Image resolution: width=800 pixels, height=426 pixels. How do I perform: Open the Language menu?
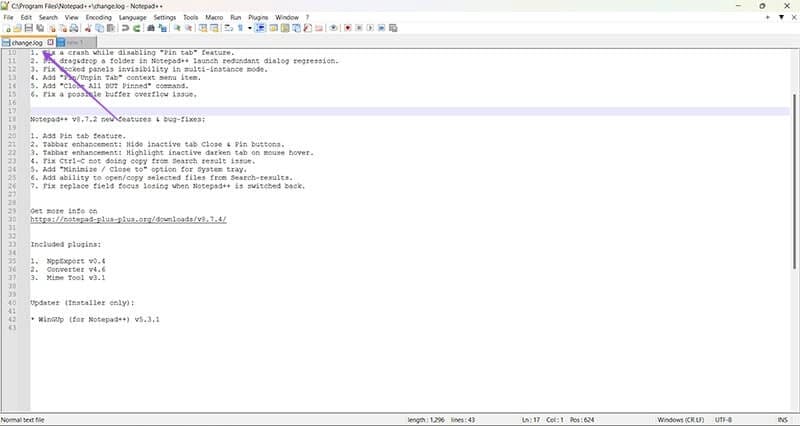pos(133,17)
